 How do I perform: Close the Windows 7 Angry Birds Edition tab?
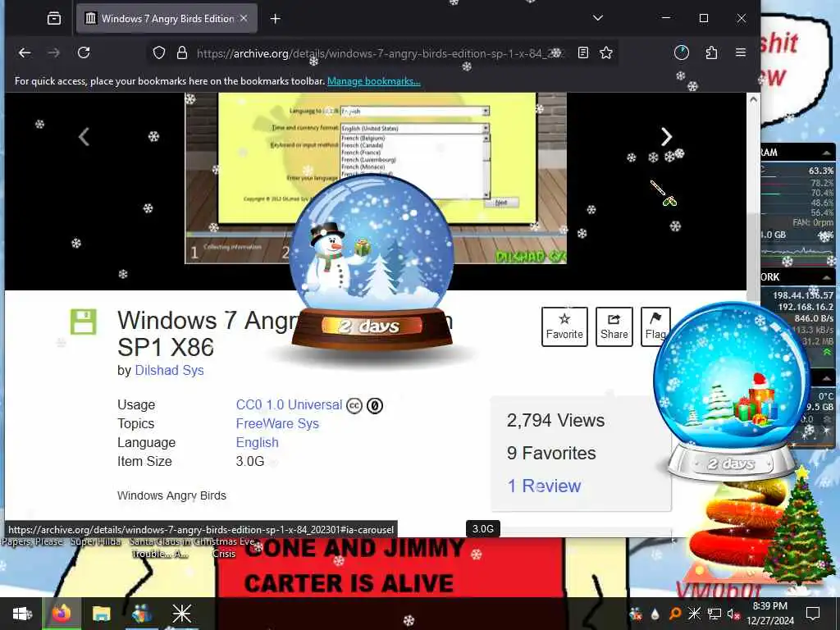[x=244, y=18]
